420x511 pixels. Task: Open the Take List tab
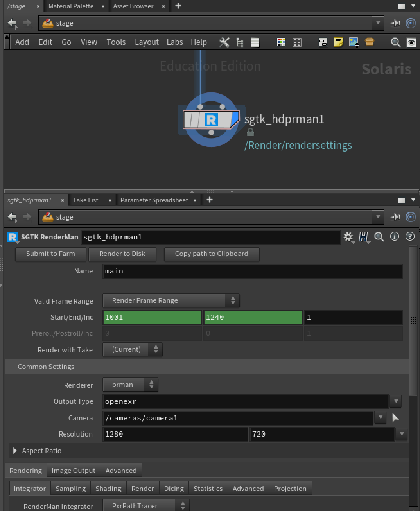pyautogui.click(x=85, y=200)
